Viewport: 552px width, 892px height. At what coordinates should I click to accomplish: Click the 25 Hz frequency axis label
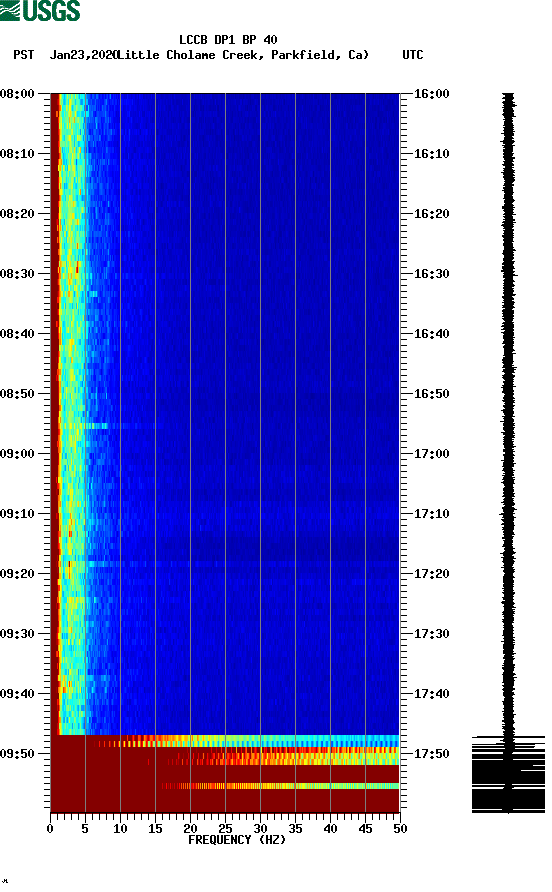[225, 829]
